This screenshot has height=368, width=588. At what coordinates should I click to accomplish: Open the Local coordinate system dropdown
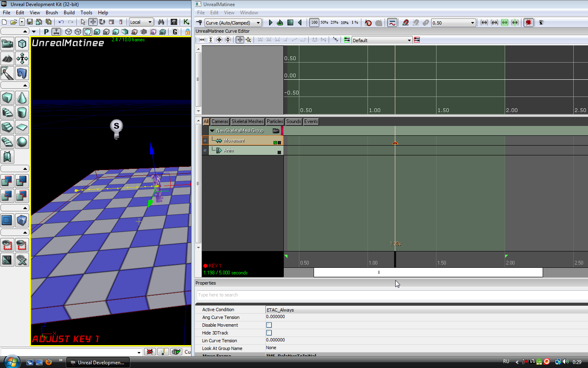pos(141,22)
